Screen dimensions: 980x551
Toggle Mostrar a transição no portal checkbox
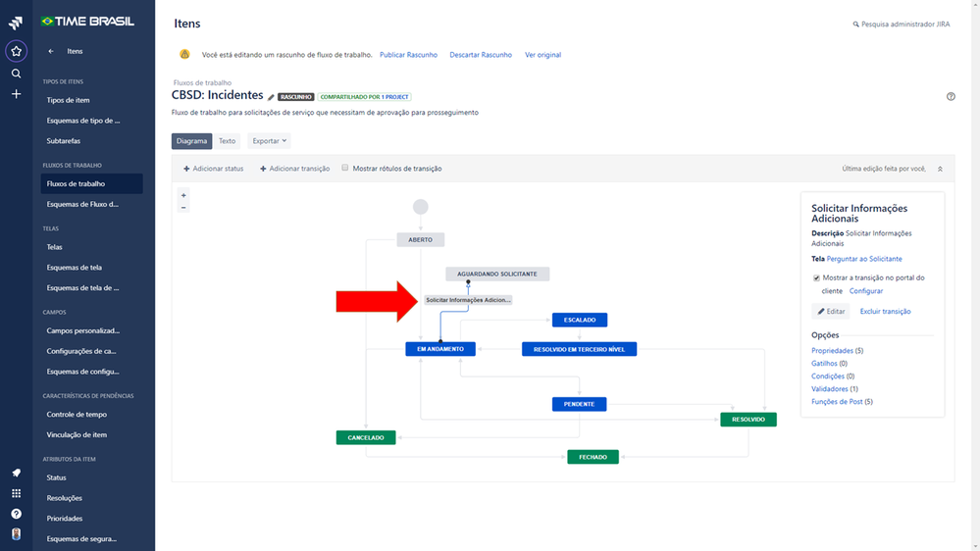point(816,278)
